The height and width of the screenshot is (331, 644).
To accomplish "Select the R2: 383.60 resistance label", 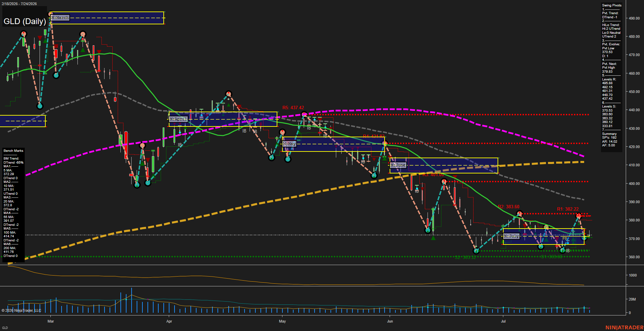I will pyautogui.click(x=509, y=207).
